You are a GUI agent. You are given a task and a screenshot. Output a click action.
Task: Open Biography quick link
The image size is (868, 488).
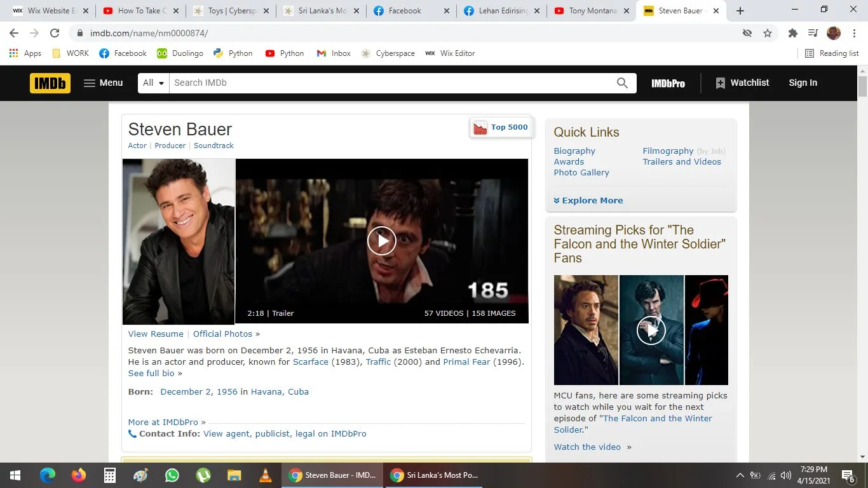[x=574, y=151]
